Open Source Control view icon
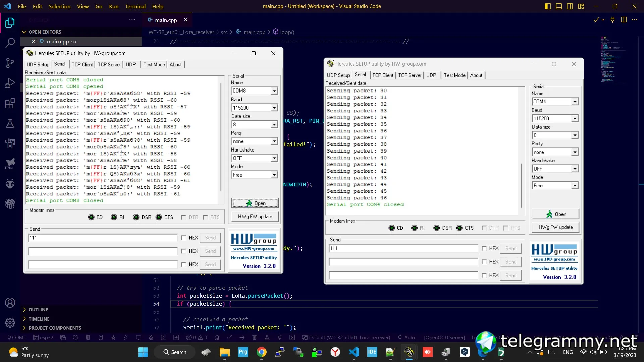This screenshot has width=644, height=362. (10, 63)
